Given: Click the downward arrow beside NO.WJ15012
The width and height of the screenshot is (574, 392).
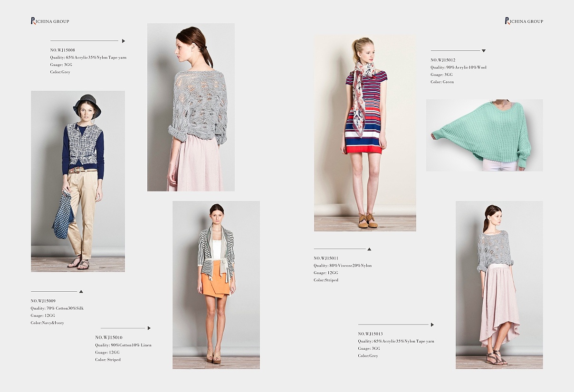Looking at the screenshot, I should click(484, 50).
